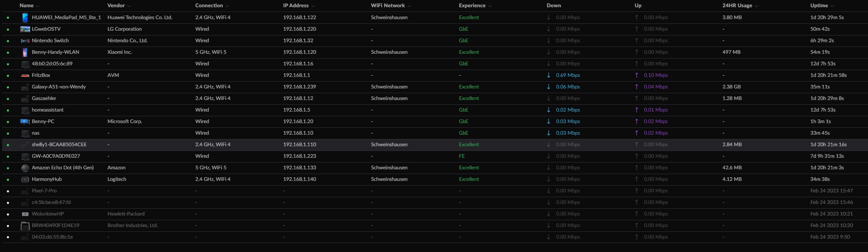Viewport: 868px width, 252px height.
Task: Click Benny-PC download arrow icon
Action: pos(549,121)
